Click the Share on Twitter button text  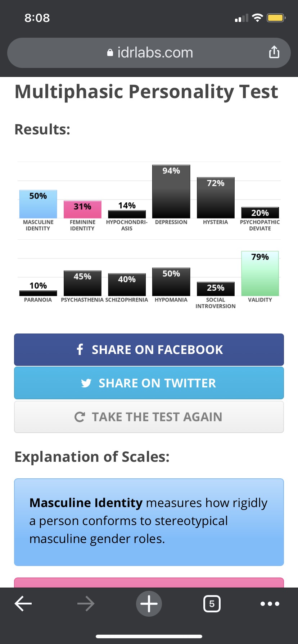tap(157, 383)
